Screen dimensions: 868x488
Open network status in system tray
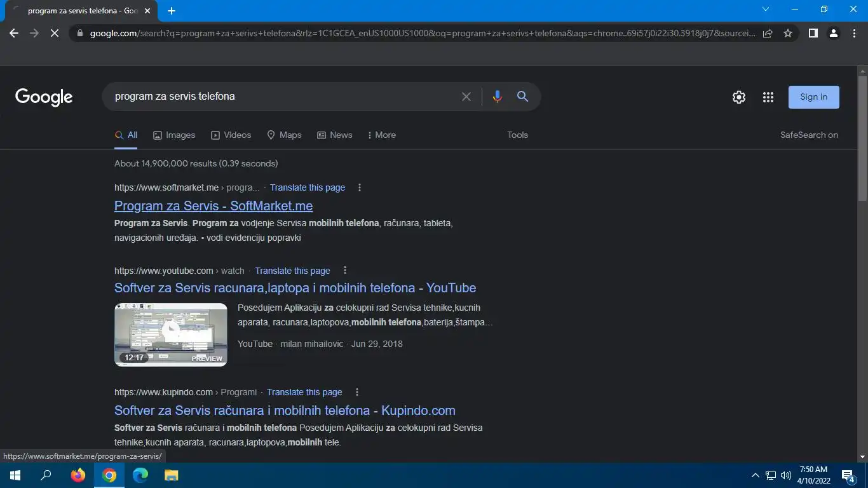pyautogui.click(x=771, y=475)
